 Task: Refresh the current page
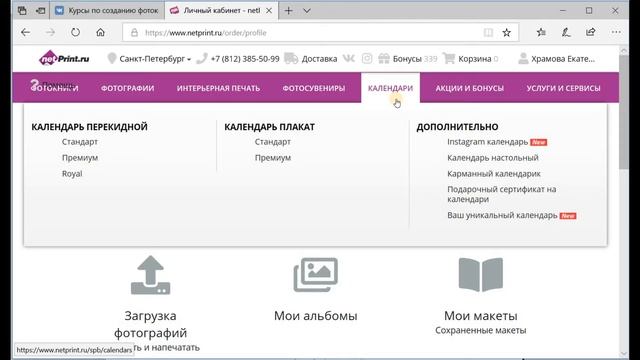pos(76,32)
